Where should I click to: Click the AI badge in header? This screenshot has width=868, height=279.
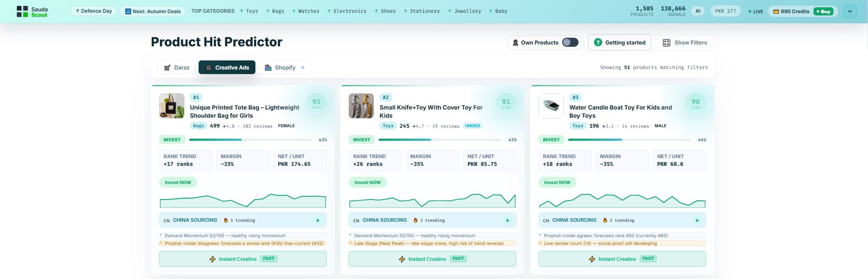(698, 11)
